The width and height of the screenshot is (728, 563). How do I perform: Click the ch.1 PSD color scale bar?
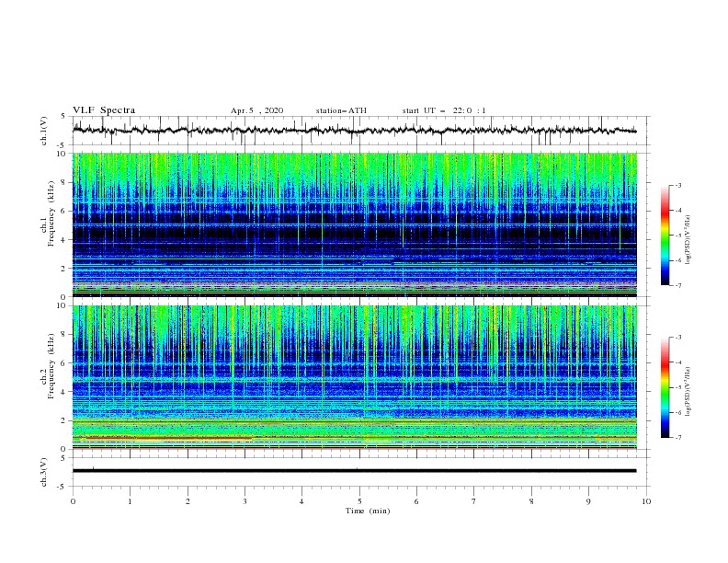(x=665, y=236)
